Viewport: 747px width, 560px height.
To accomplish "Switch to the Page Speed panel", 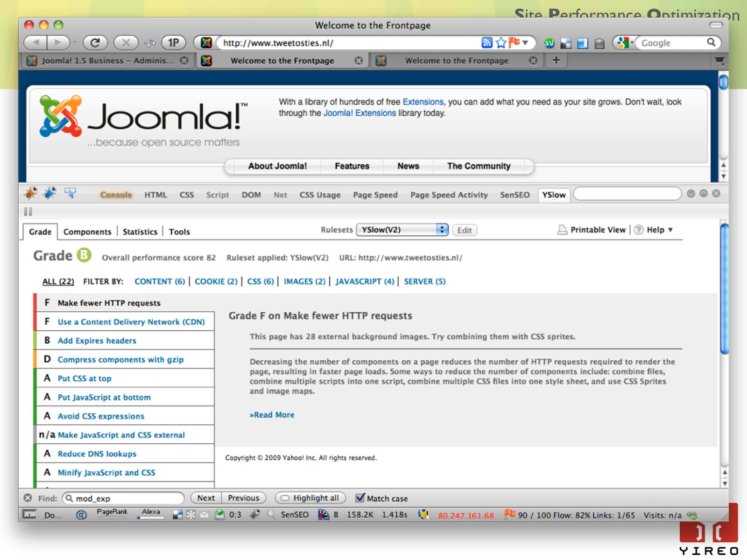I will coord(375,195).
